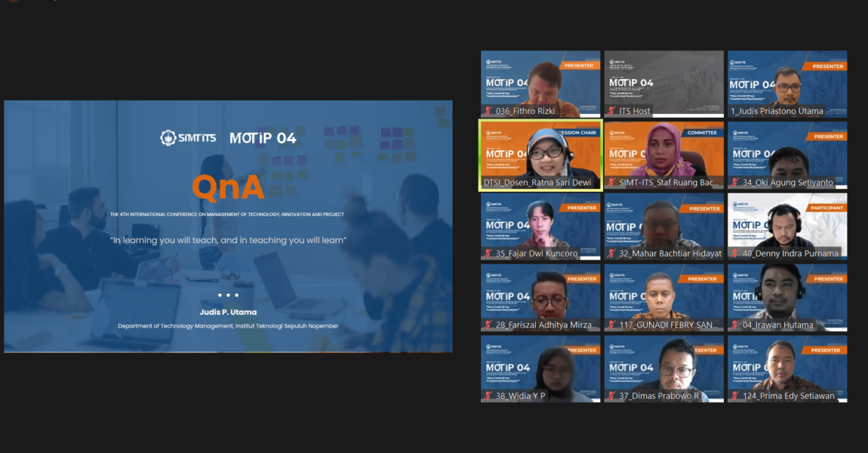Select the muted mic icon for SIMT-ITS_Staf Ruang
Viewport: 868px width, 453px height.
click(611, 183)
